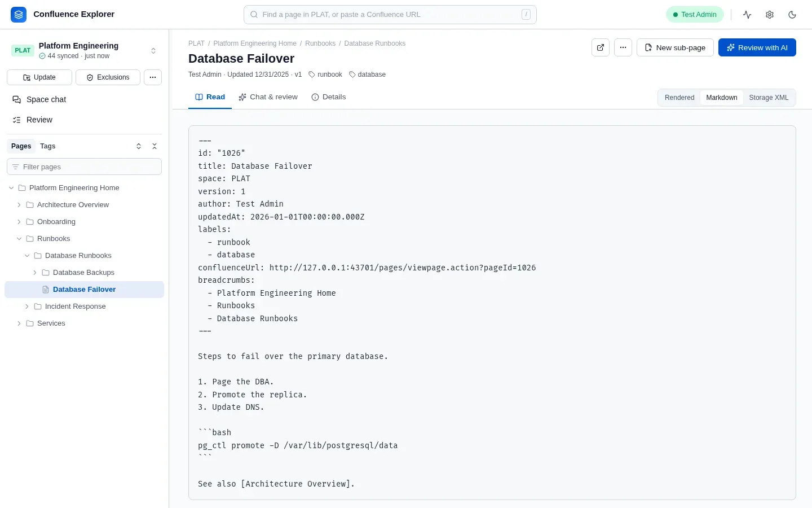Focus the Filter pages input
812x508 pixels.
[x=84, y=167]
